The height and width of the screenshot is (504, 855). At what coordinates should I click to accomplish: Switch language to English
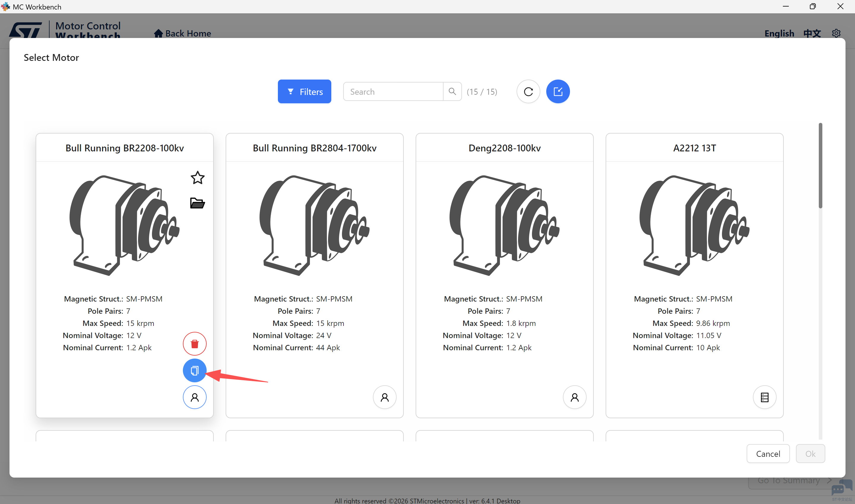point(779,33)
